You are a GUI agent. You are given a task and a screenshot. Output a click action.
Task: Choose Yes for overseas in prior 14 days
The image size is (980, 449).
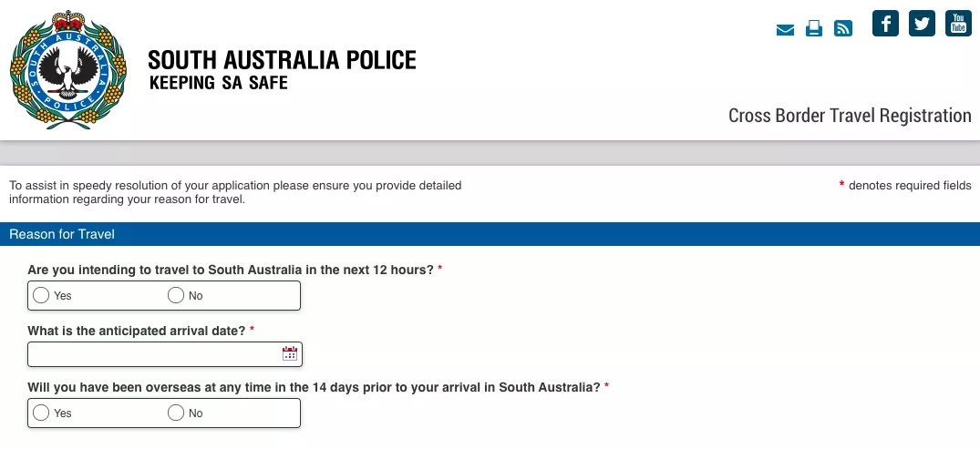(x=41, y=413)
